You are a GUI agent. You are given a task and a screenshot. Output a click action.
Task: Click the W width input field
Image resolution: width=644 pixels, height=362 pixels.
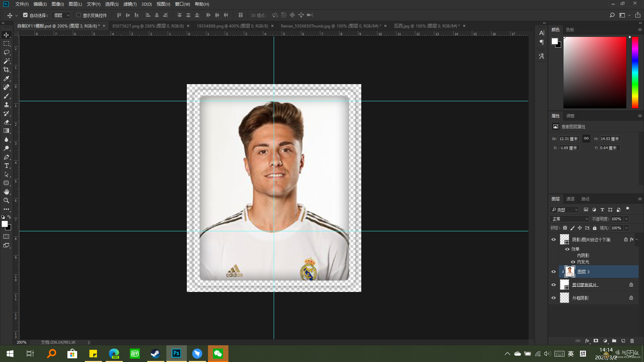click(x=569, y=139)
